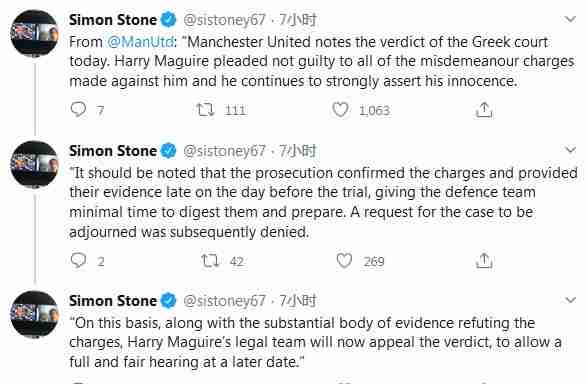Open the 7小时 timestamp of third tweet
This screenshot has height=384, width=587.
click(298, 301)
